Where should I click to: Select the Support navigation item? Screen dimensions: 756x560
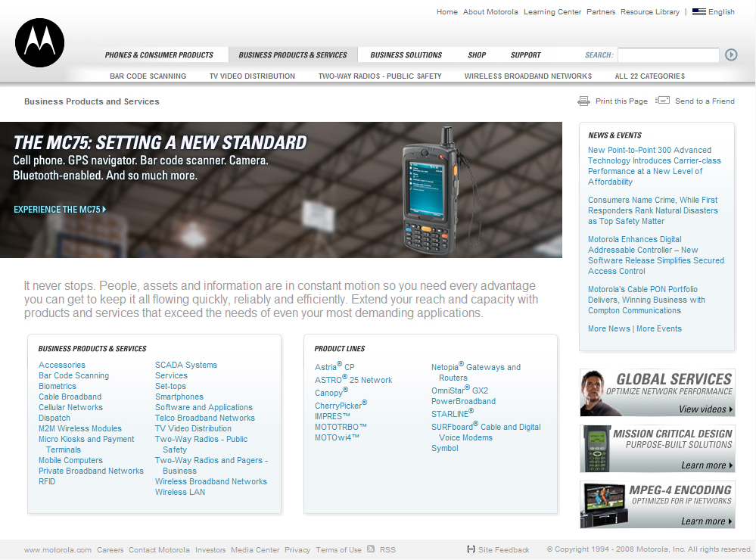[525, 55]
